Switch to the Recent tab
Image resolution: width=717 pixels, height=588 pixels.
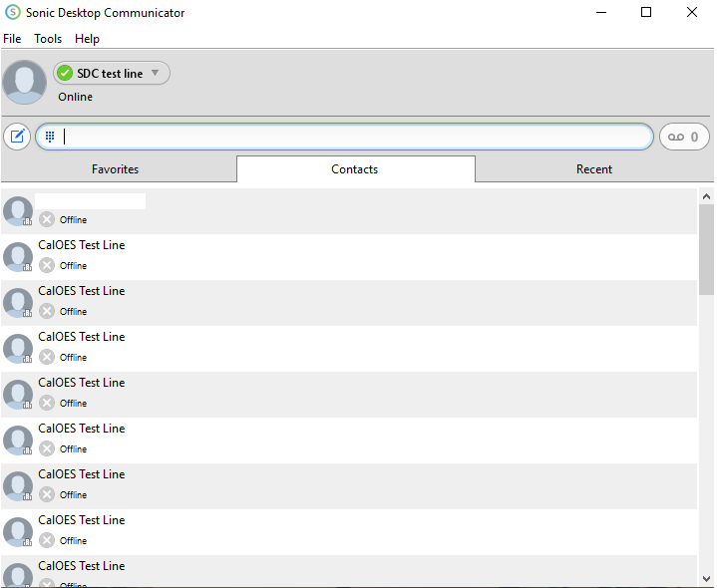594,169
